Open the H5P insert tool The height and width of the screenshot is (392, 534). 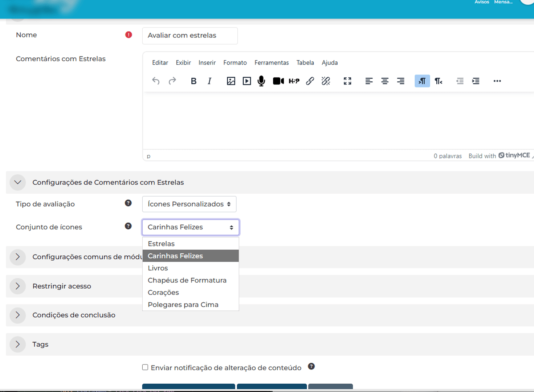point(294,81)
